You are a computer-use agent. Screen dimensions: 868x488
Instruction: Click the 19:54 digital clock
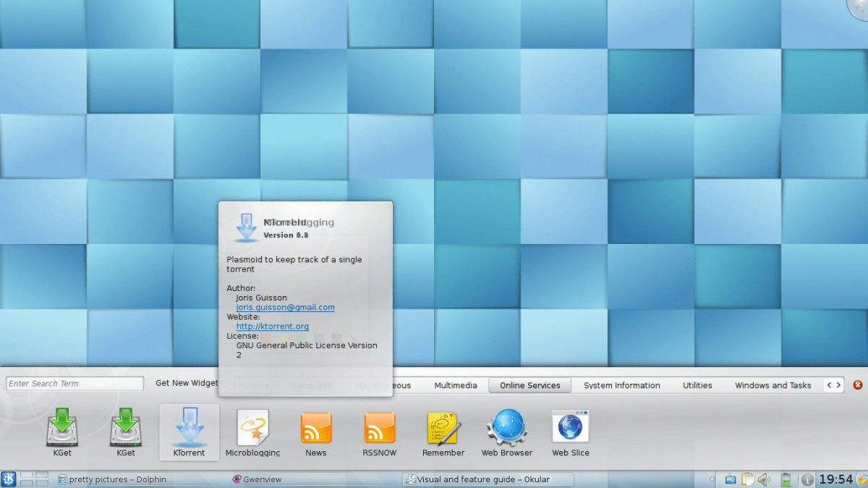pos(835,479)
